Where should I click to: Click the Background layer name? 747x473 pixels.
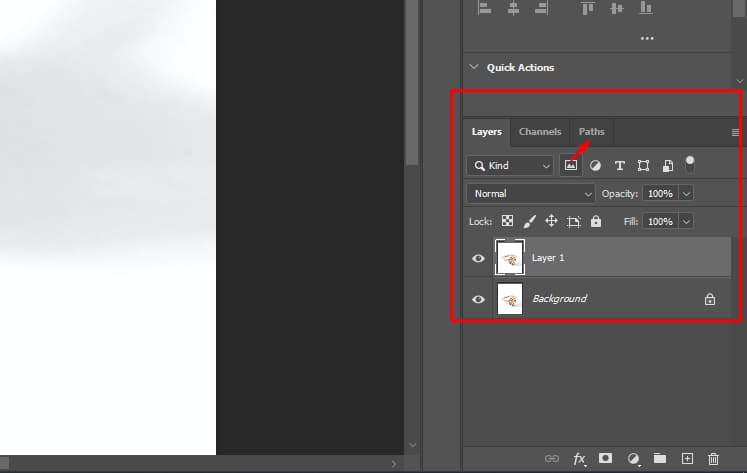559,299
